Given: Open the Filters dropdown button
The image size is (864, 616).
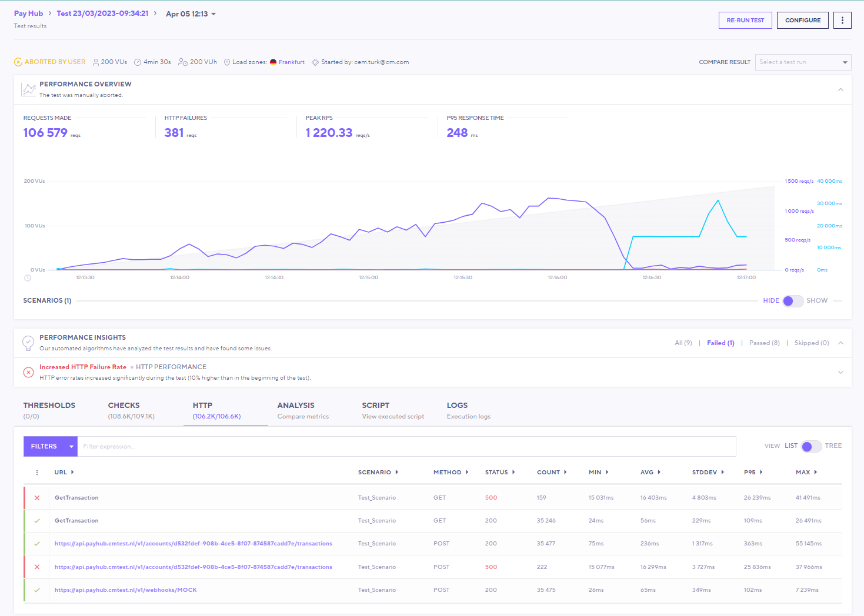Looking at the screenshot, I should pos(51,447).
